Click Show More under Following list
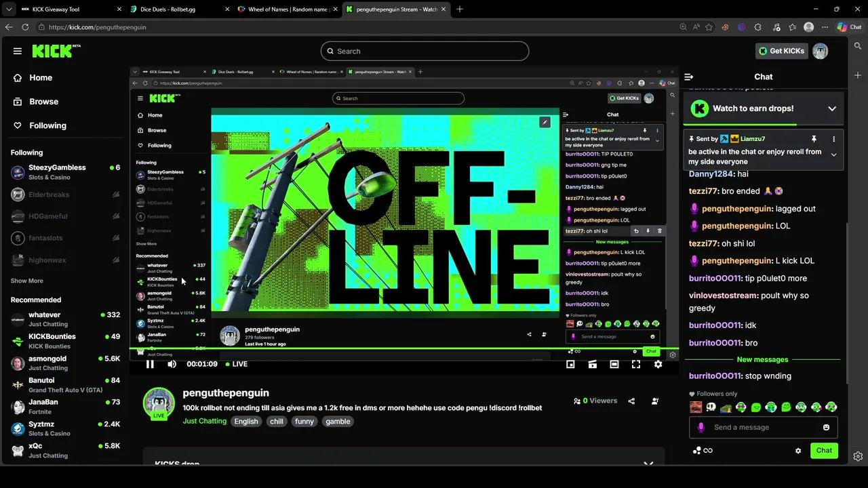Viewport: 868px width, 488px height. pos(27,281)
